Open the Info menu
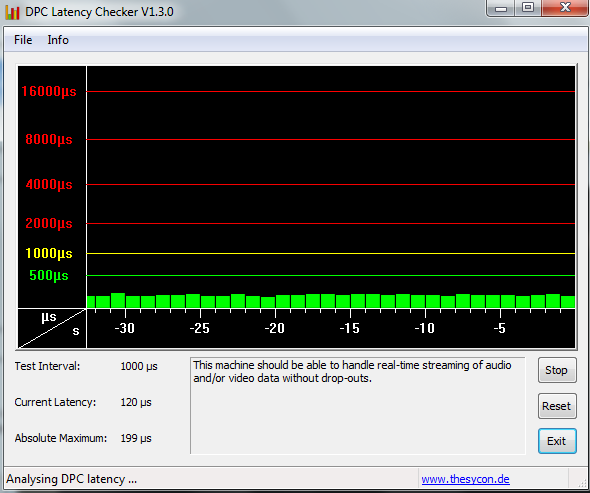Screen dimensions: 590x493 click(58, 40)
